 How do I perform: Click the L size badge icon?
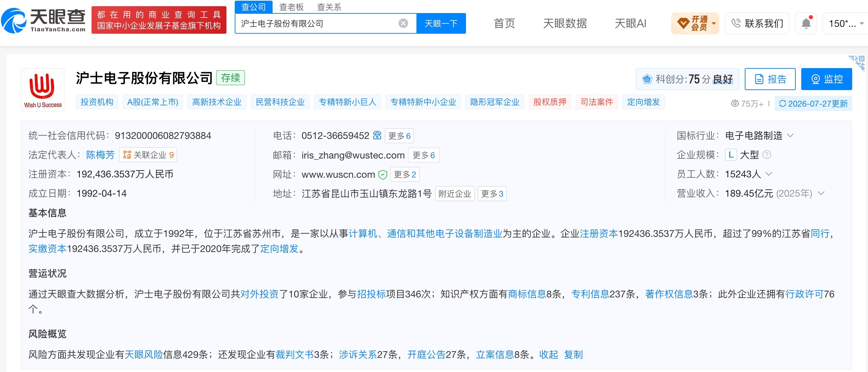pos(731,155)
